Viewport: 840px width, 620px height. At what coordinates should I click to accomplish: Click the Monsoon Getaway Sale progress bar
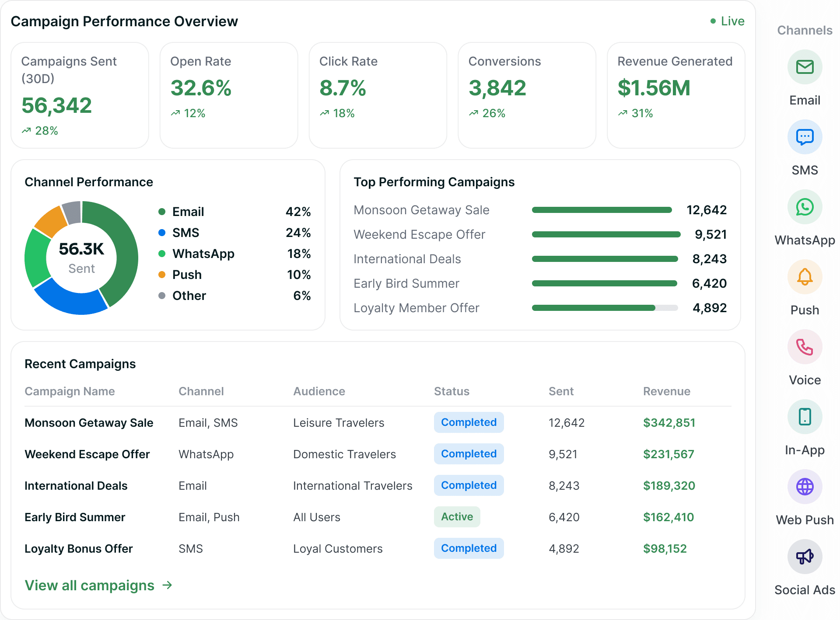point(602,210)
